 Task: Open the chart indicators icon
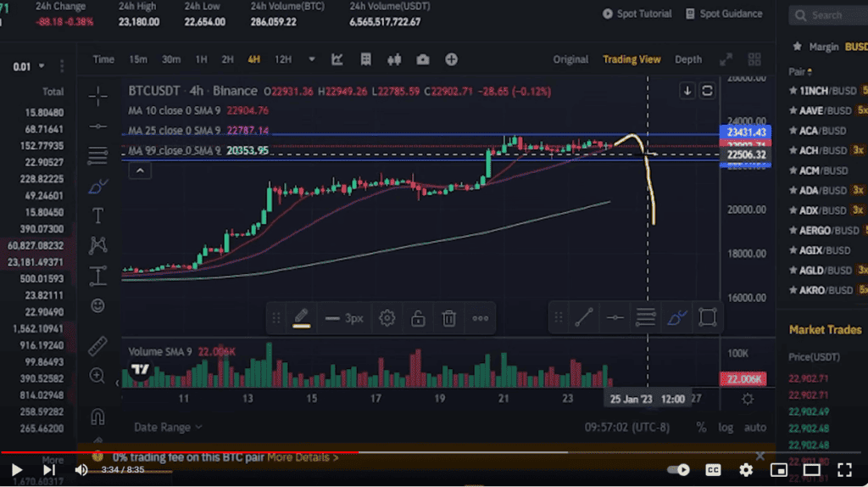[337, 59]
